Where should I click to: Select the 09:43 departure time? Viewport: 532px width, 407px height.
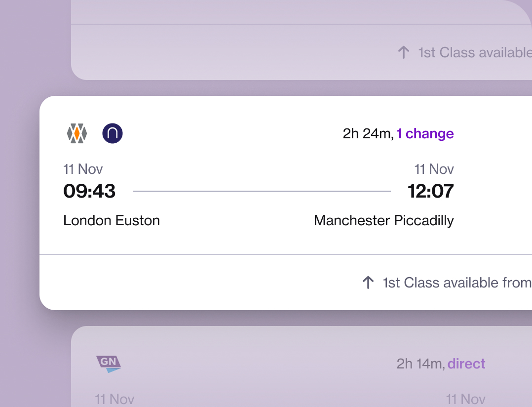pyautogui.click(x=89, y=191)
